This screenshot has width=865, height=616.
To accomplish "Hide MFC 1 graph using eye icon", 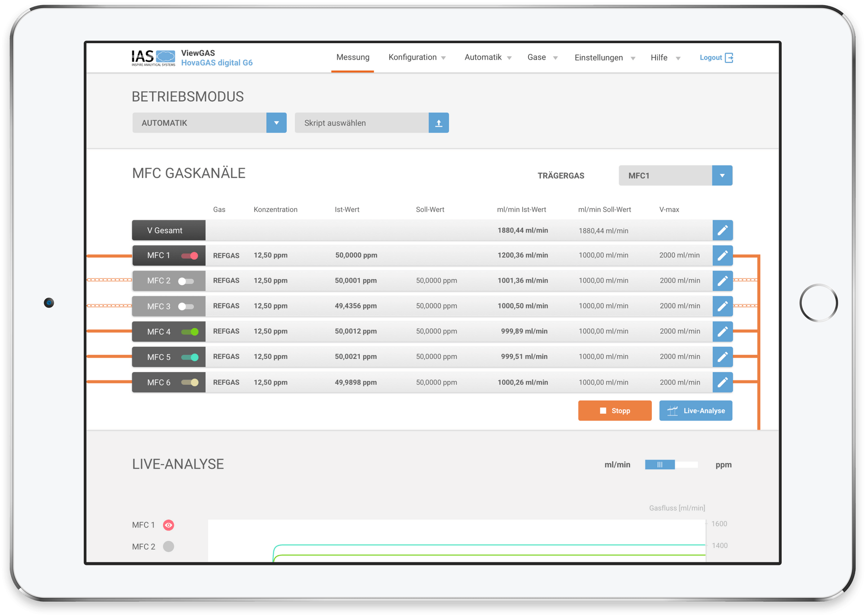I will 168,525.
